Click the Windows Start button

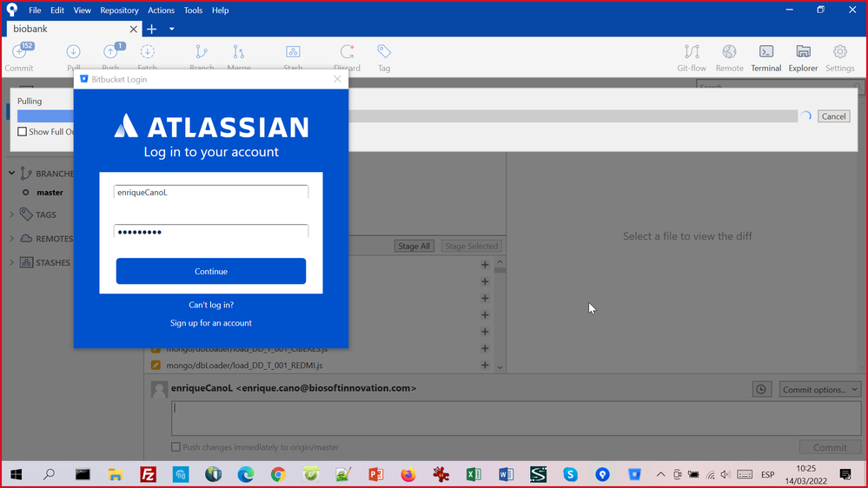click(16, 474)
